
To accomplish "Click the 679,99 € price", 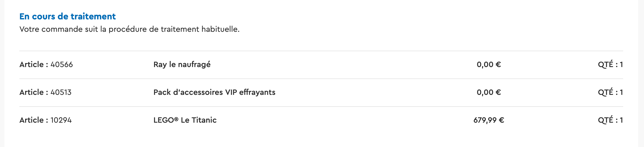I will click(488, 120).
